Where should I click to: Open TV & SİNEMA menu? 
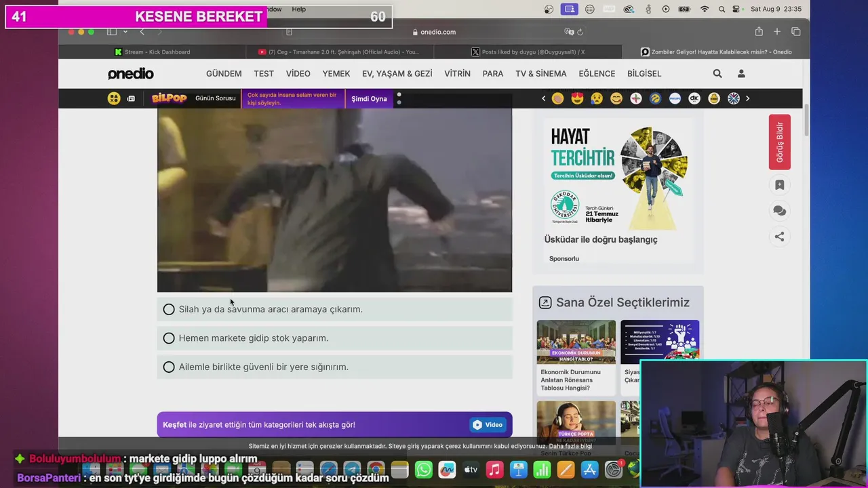click(541, 74)
